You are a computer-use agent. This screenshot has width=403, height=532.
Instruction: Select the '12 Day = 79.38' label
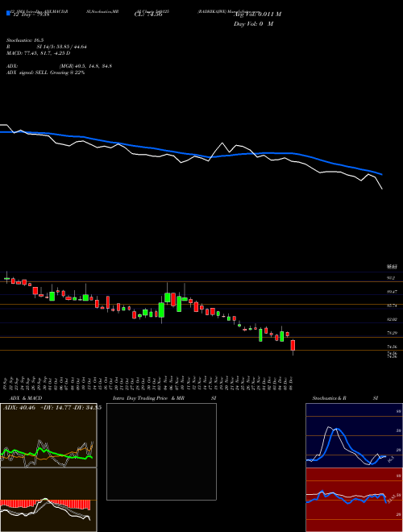pyautogui.click(x=31, y=15)
